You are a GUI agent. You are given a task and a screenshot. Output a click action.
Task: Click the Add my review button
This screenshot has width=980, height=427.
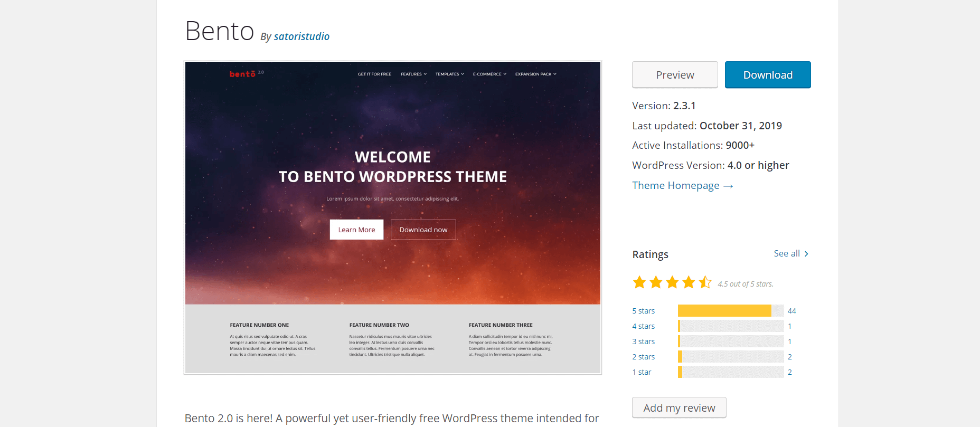(679, 407)
